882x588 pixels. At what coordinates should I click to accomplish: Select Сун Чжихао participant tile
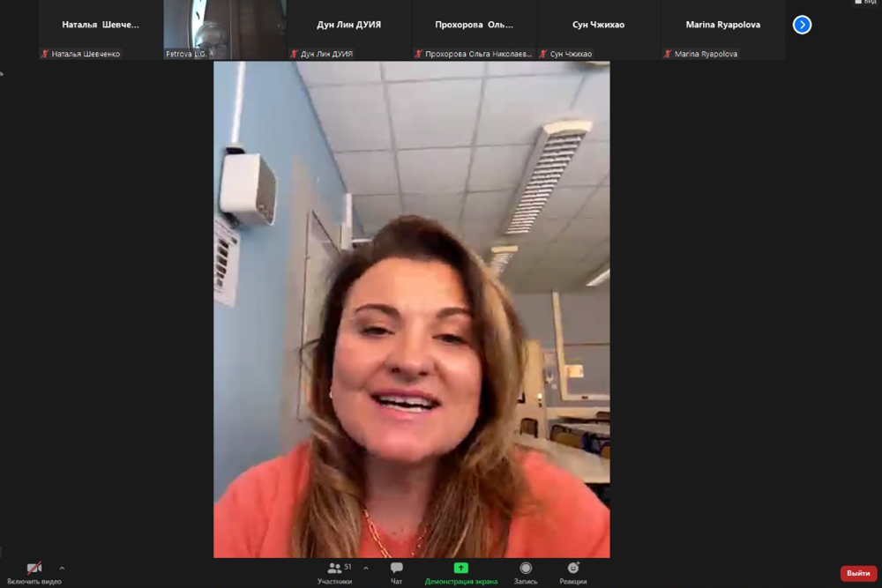(x=599, y=26)
